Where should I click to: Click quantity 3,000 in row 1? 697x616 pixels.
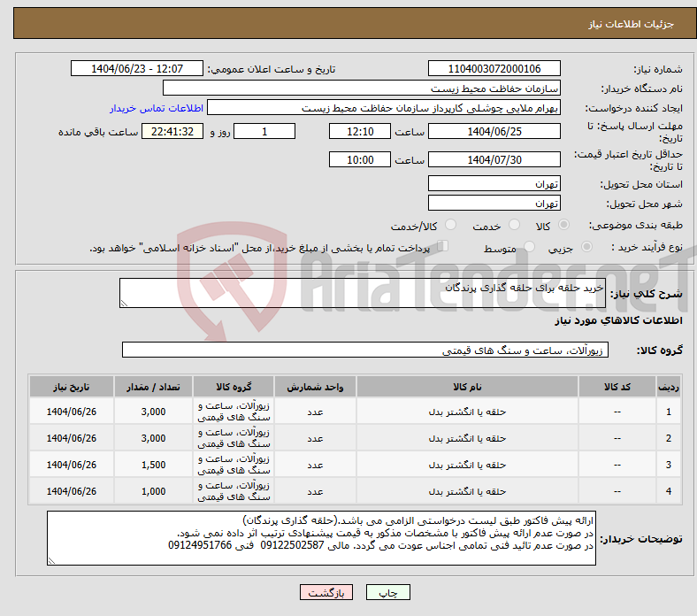tap(153, 412)
